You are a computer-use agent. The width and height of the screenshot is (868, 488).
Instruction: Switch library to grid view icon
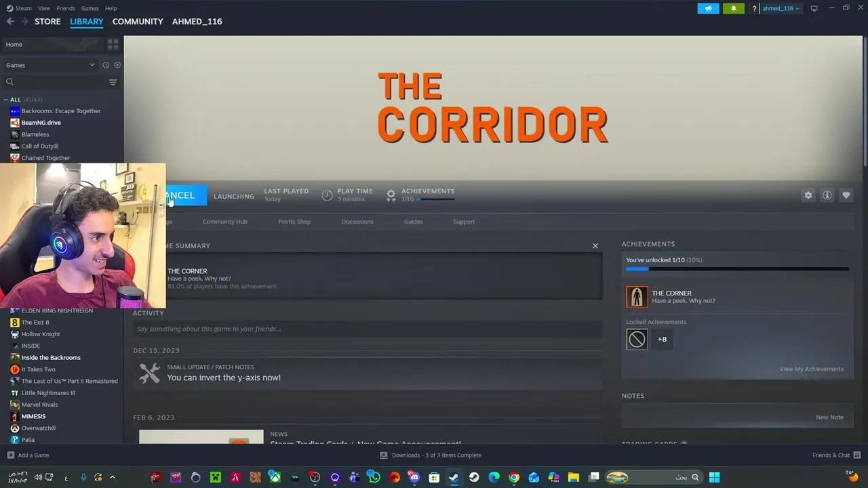(x=113, y=44)
